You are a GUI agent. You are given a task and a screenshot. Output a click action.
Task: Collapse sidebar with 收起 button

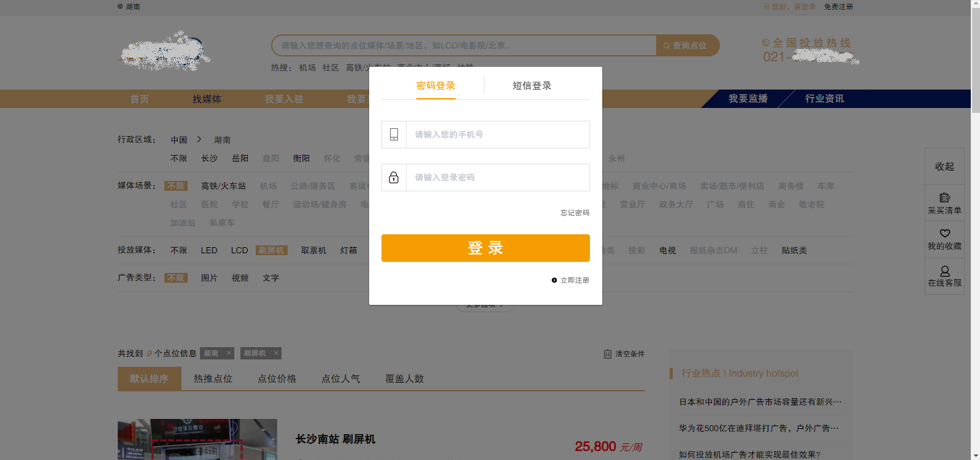point(944,166)
